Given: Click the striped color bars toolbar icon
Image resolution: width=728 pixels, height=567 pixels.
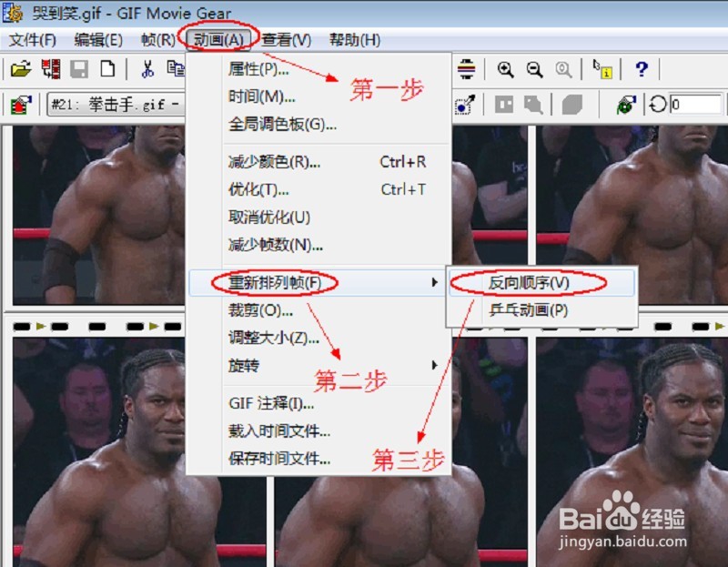Looking at the screenshot, I should 466,69.
